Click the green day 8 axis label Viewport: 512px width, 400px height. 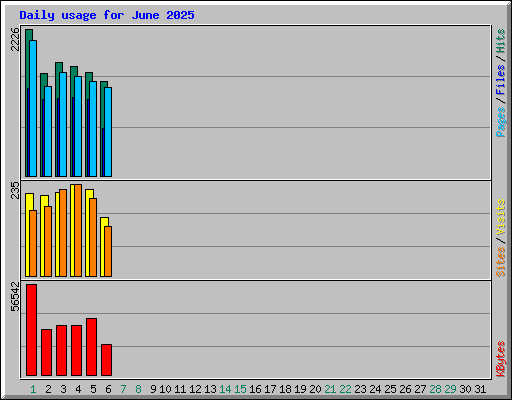tap(138, 389)
